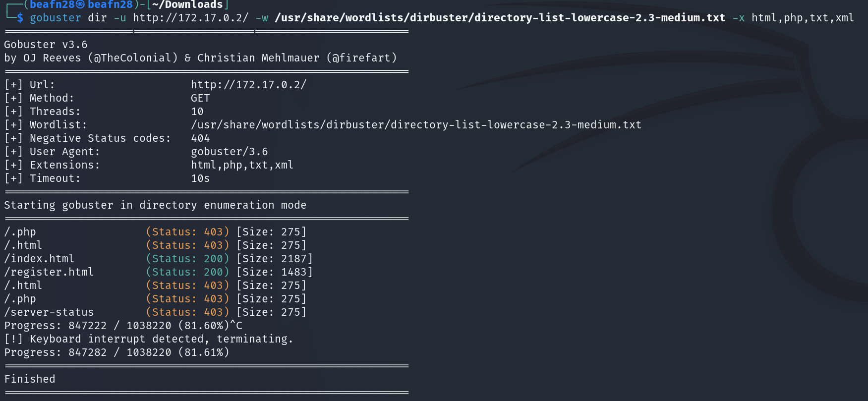Screen dimensions: 868x401
Task: Click the -x flag in command
Action: [x=738, y=18]
